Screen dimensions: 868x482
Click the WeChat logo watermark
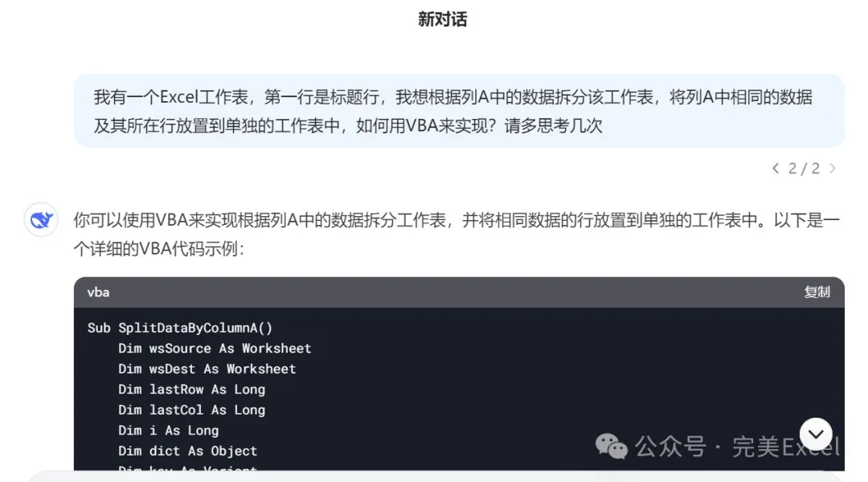pyautogui.click(x=611, y=446)
